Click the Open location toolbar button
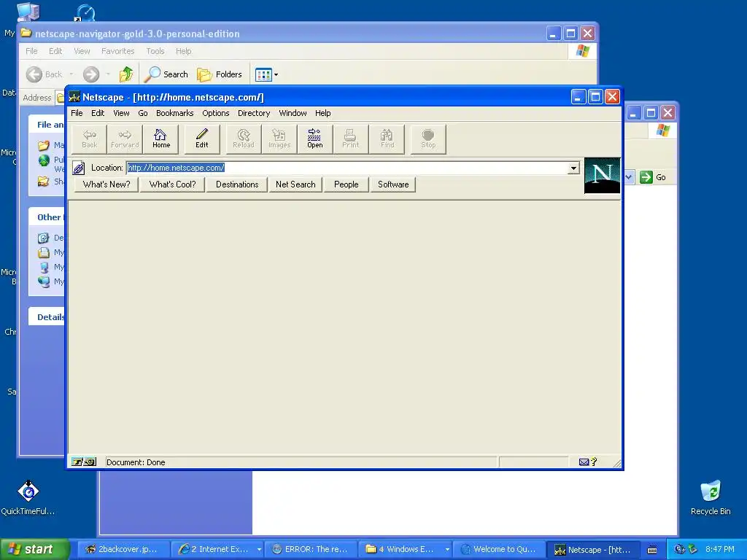The image size is (747, 560). tap(315, 139)
